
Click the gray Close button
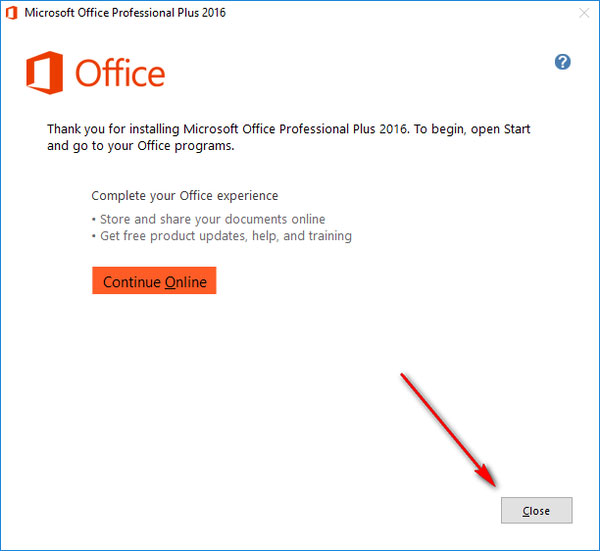[x=537, y=510]
